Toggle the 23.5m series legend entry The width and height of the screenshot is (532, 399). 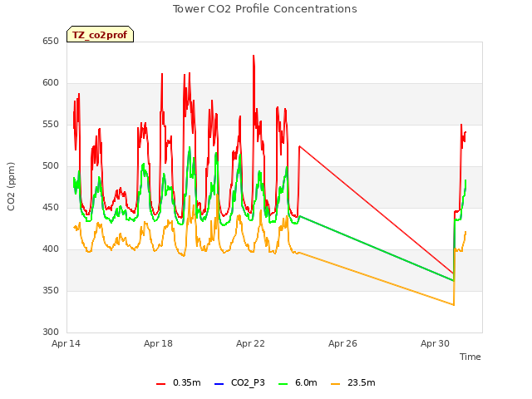352,382
